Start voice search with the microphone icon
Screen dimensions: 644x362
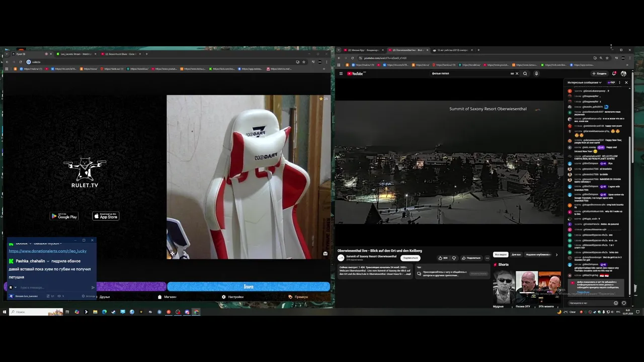pos(536,73)
